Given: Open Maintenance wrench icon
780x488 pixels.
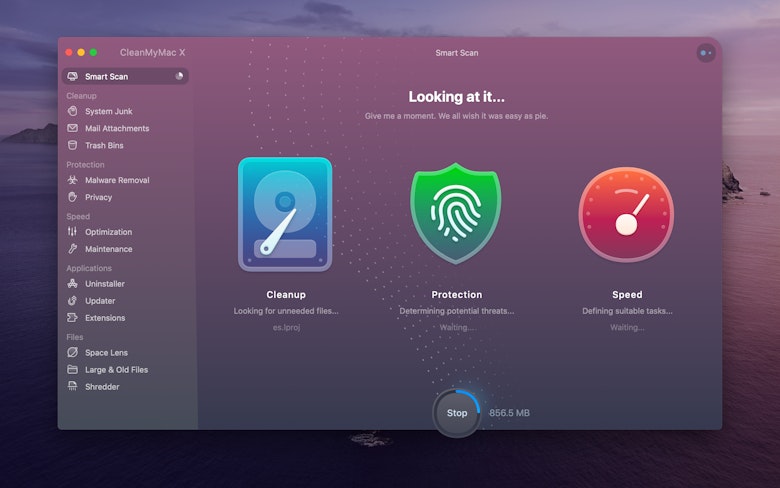Looking at the screenshot, I should click(x=73, y=249).
